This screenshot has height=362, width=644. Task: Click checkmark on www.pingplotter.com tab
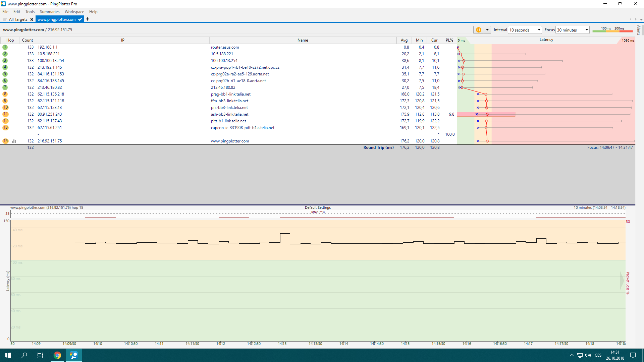pyautogui.click(x=80, y=19)
